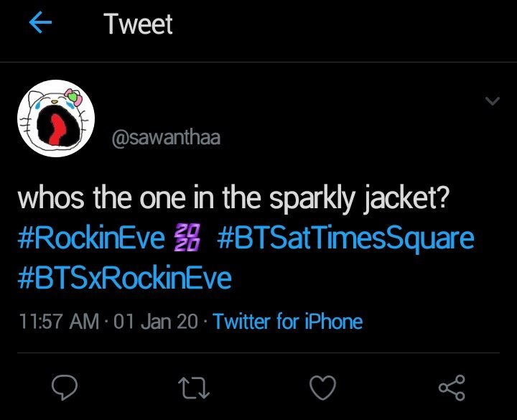This screenshot has width=517, height=420.
Task: Open the #RockinEve hashtag
Action: (x=91, y=238)
